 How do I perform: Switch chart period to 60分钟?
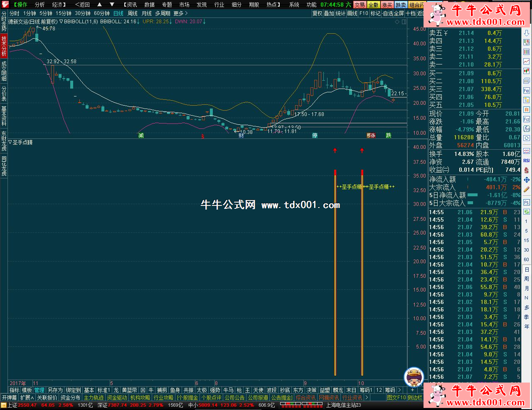point(102,13)
